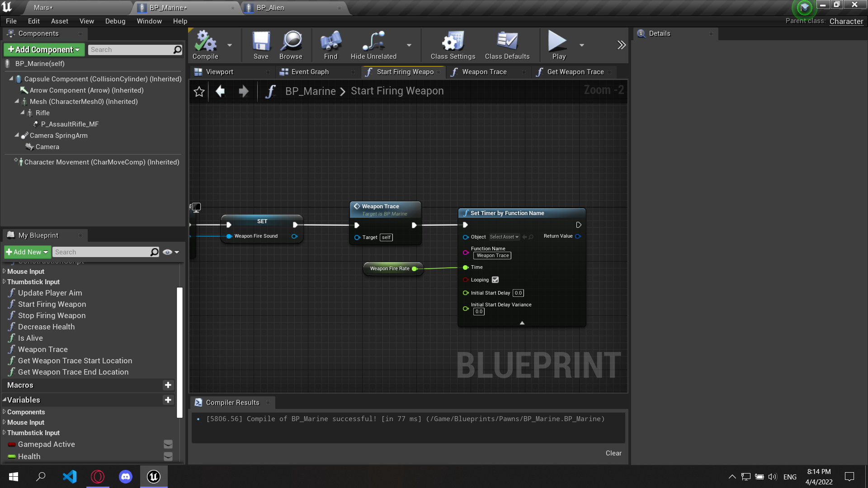Bookmark graph with the star icon
Image resolution: width=868 pixels, height=488 pixels.
point(199,91)
